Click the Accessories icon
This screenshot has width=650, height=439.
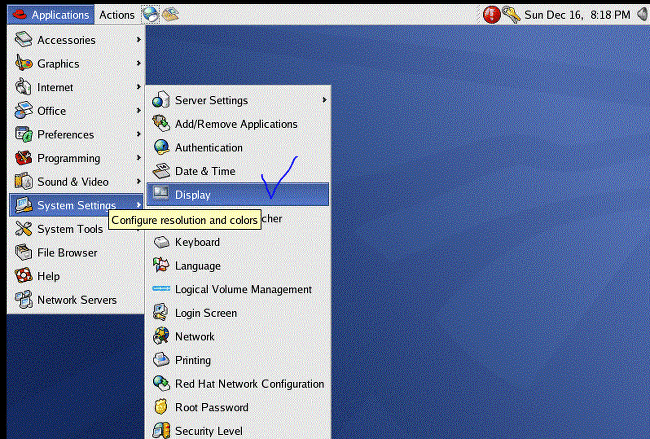click(x=24, y=40)
